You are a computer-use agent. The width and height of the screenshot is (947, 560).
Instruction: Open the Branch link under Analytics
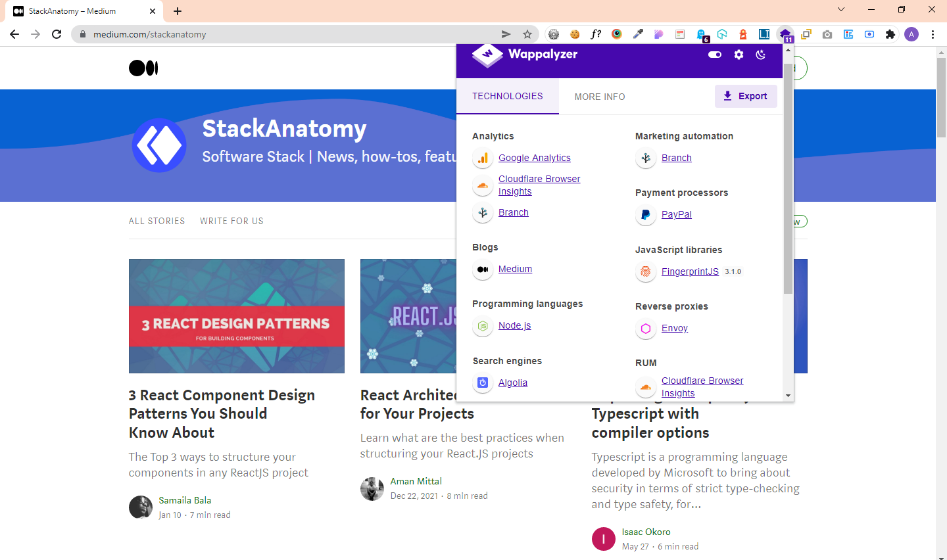pos(514,212)
